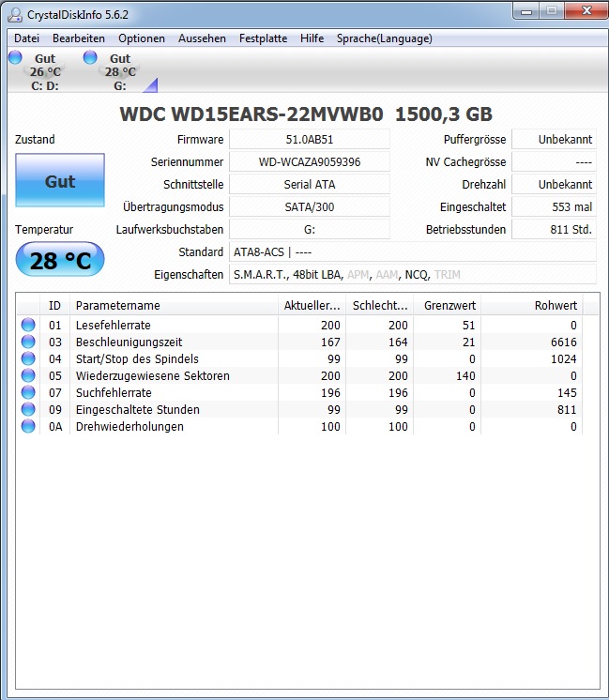Click the Laufwerksbuchstaben field G:
Screen dimensions: 609x700
click(x=310, y=230)
